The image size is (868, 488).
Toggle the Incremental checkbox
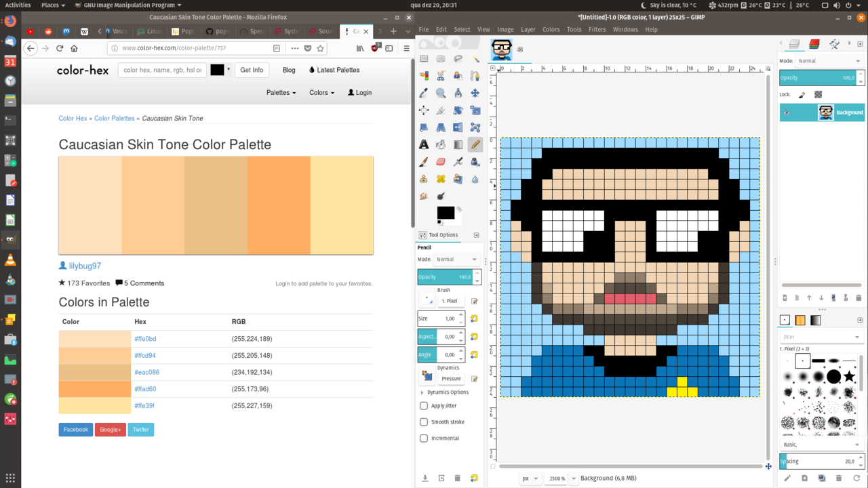[x=424, y=439]
